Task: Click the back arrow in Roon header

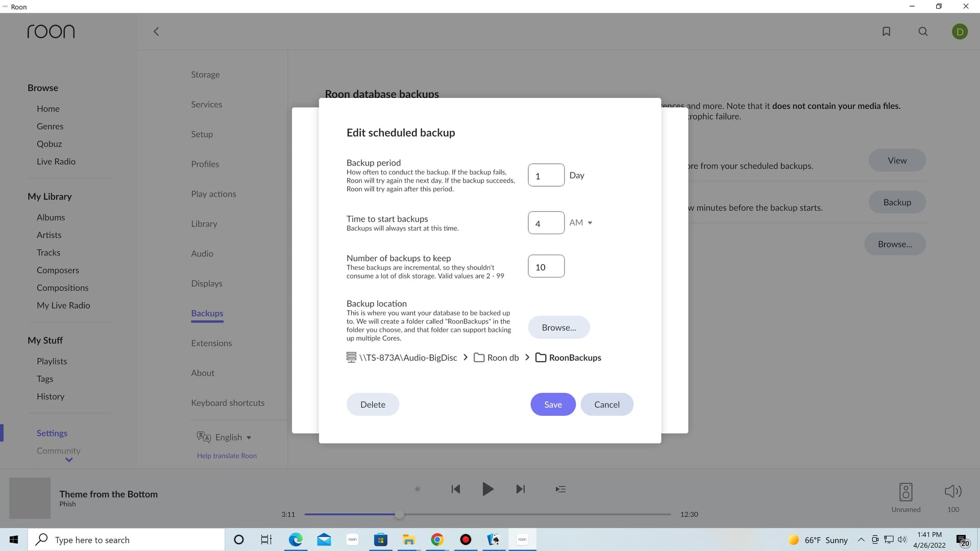Action: (x=156, y=32)
